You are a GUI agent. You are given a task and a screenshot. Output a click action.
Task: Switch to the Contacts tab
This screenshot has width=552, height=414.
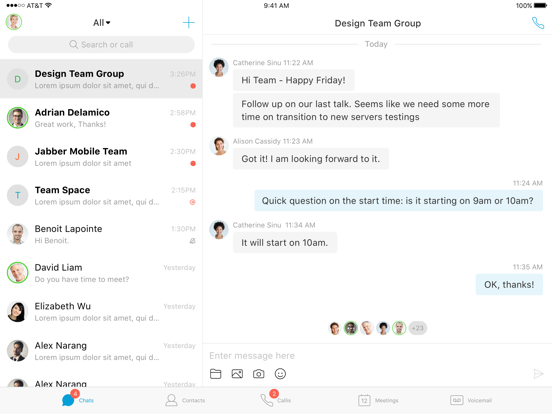[x=185, y=400]
